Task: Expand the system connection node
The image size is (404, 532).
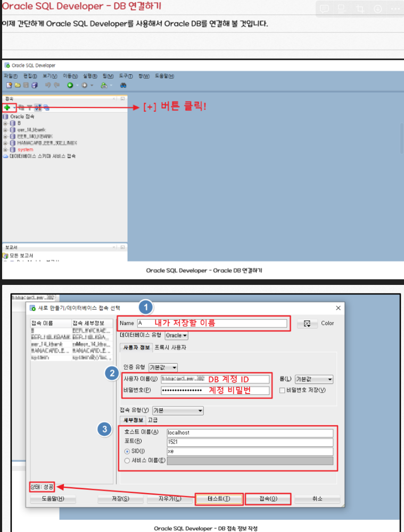Action: click(5, 150)
